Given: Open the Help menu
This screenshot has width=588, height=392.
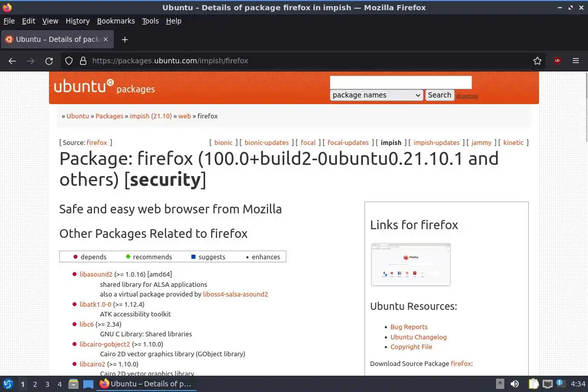Looking at the screenshot, I should [174, 21].
